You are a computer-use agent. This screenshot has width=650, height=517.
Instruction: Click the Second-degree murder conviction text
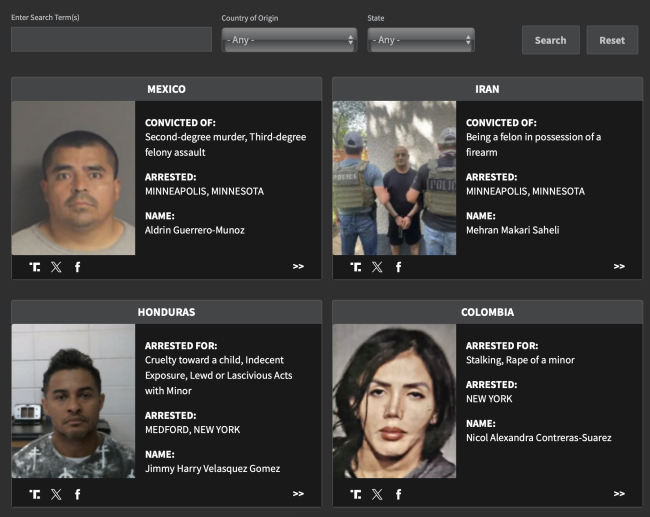(226, 145)
